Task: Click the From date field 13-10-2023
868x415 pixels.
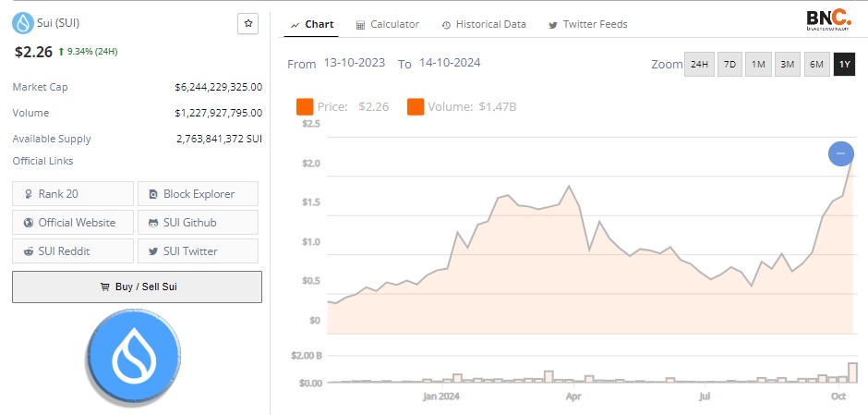Action: click(355, 63)
